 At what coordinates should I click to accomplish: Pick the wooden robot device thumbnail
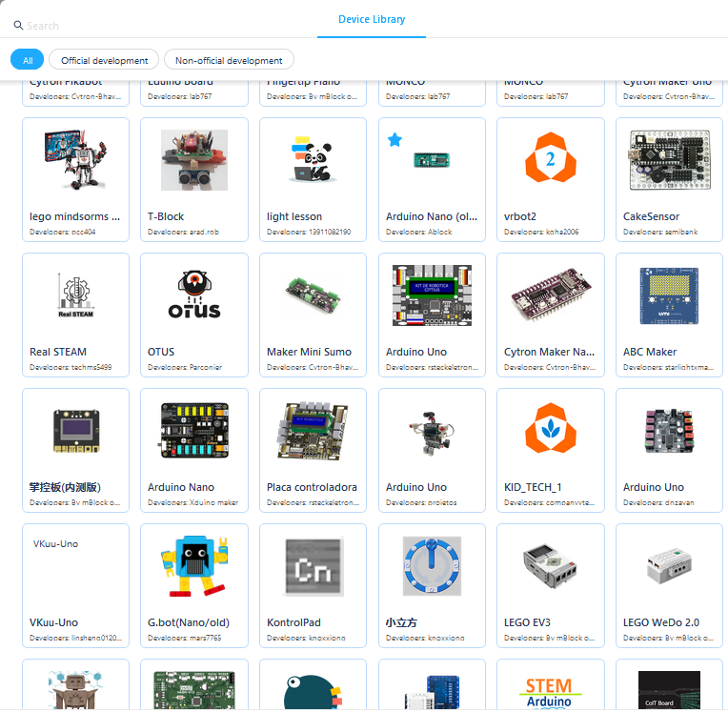tap(75, 690)
